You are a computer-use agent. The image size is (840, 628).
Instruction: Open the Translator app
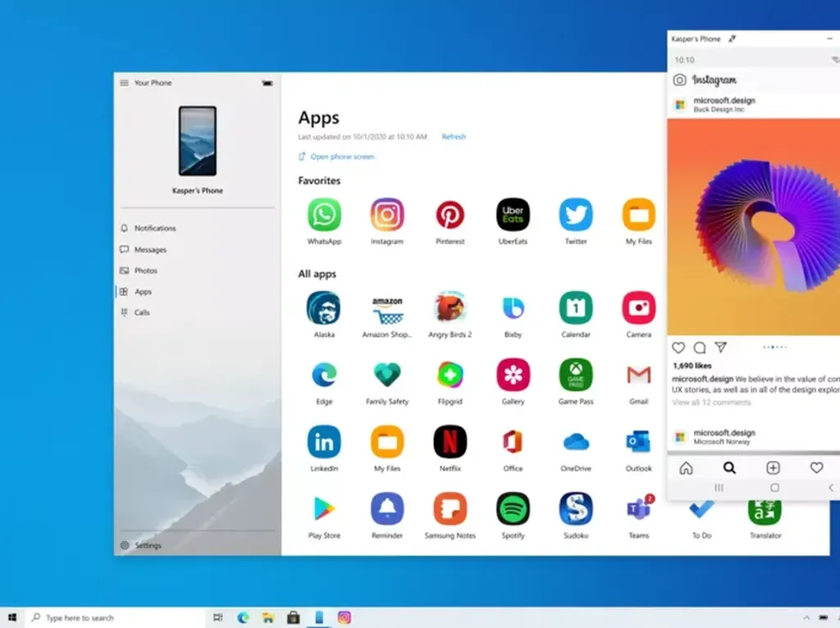click(765, 512)
